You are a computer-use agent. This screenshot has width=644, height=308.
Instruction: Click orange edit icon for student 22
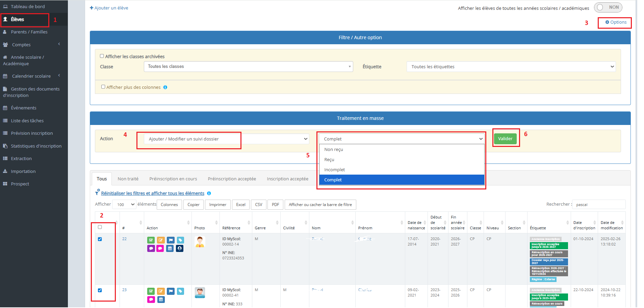(x=161, y=240)
